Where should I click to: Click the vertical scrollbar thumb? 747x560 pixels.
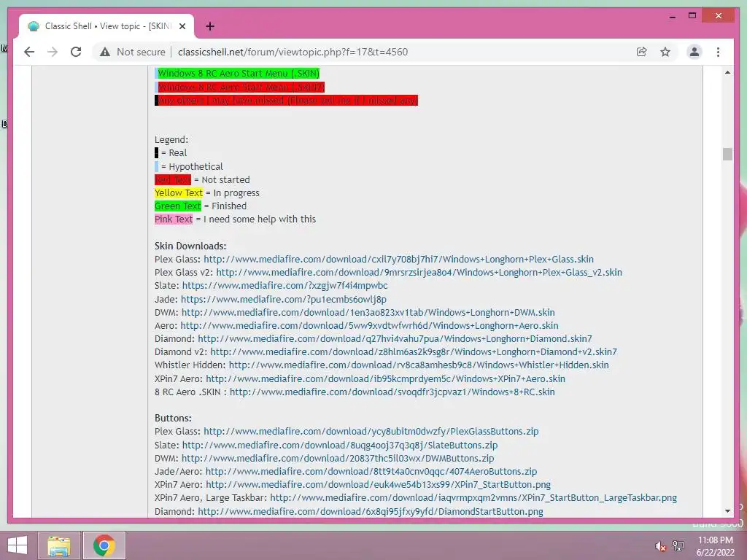point(727,155)
